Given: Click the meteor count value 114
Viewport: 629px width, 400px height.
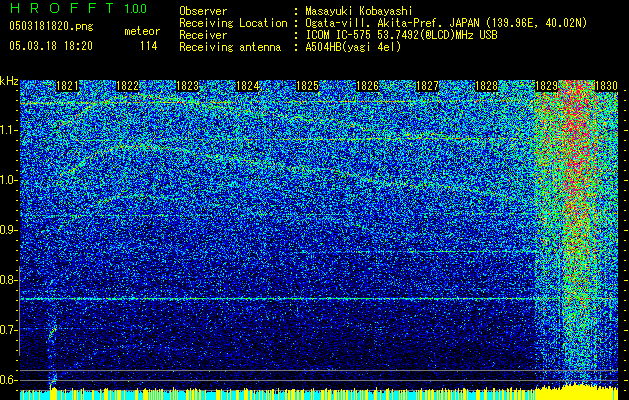Looking at the screenshot, I should click(148, 46).
